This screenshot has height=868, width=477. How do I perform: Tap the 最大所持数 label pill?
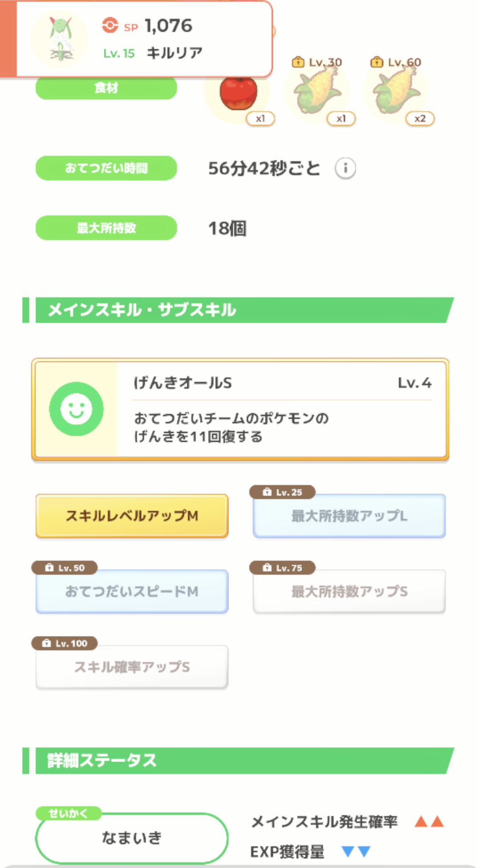tap(106, 228)
